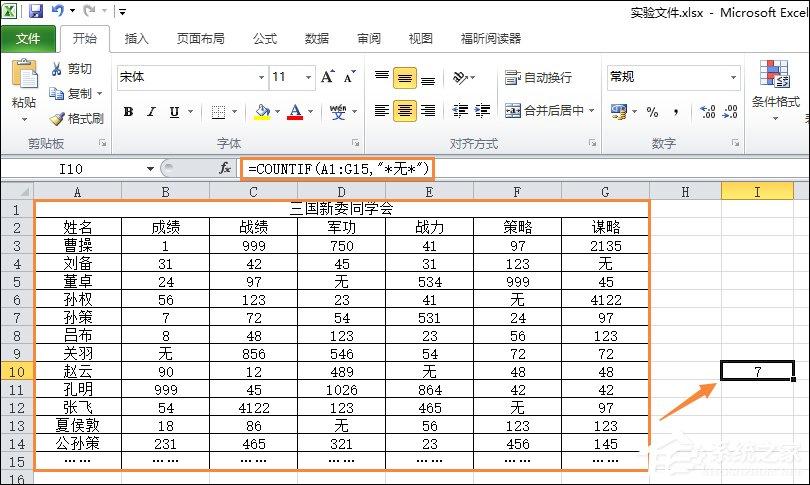Click the Undo icon in title bar
The width and height of the screenshot is (810, 485).
tap(58, 11)
